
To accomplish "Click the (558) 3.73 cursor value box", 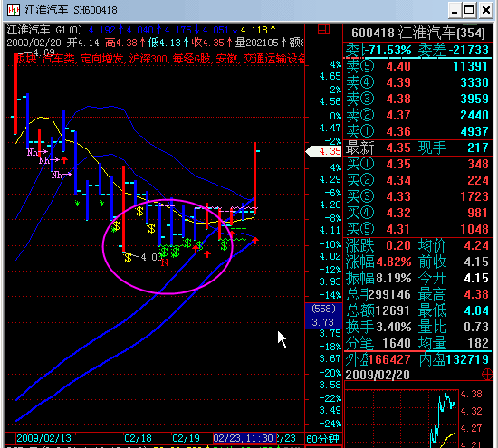I will coord(323,316).
